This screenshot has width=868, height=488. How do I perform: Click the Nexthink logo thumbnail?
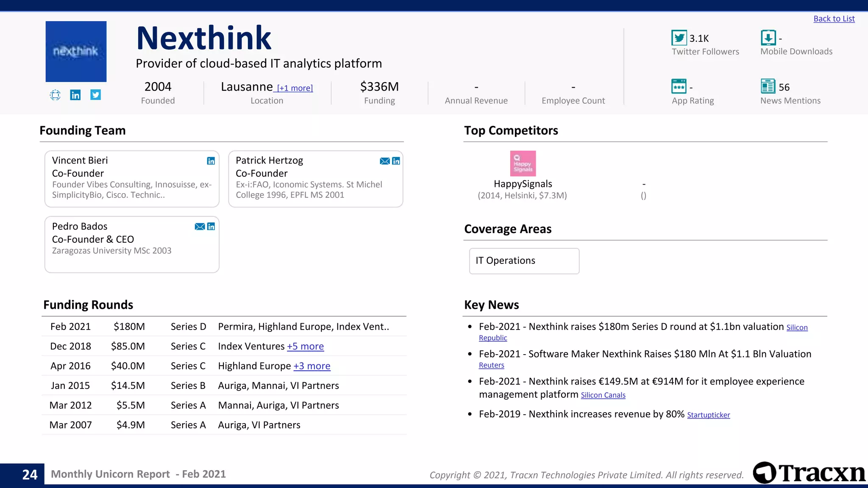76,51
